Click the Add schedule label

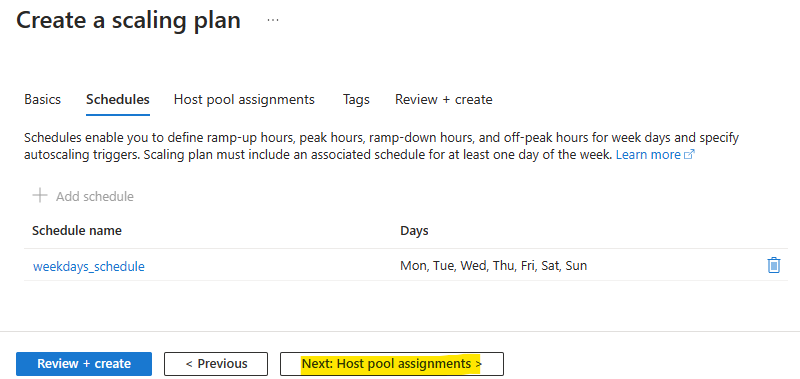95,196
